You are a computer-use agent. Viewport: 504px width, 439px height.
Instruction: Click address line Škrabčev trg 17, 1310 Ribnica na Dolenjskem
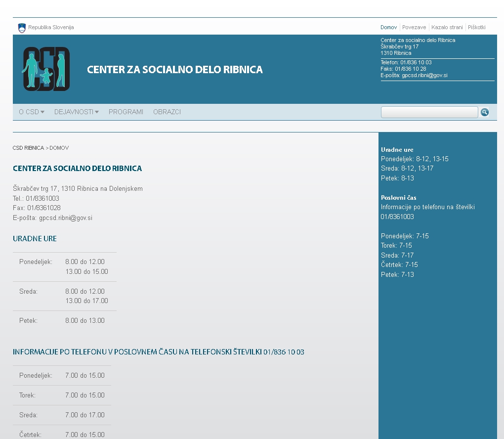78,189
